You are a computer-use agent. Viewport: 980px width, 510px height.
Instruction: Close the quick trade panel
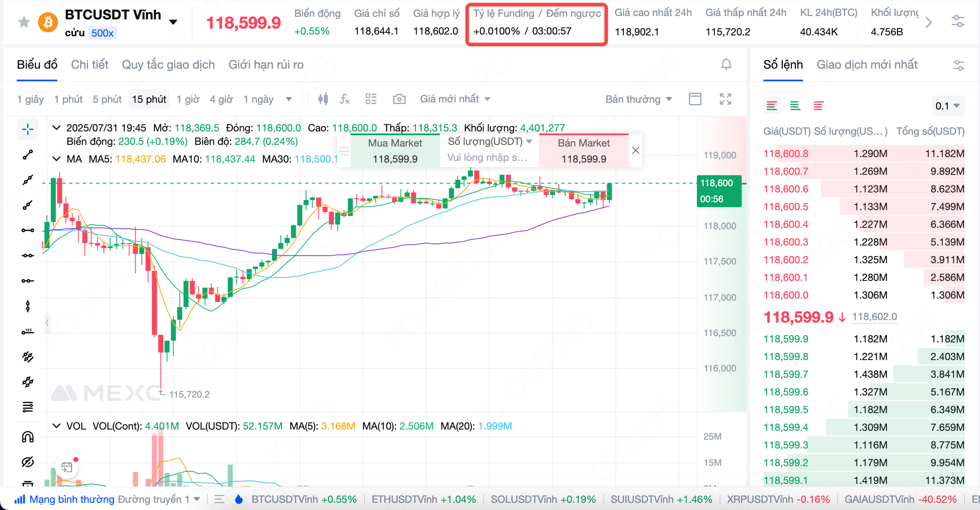(636, 150)
